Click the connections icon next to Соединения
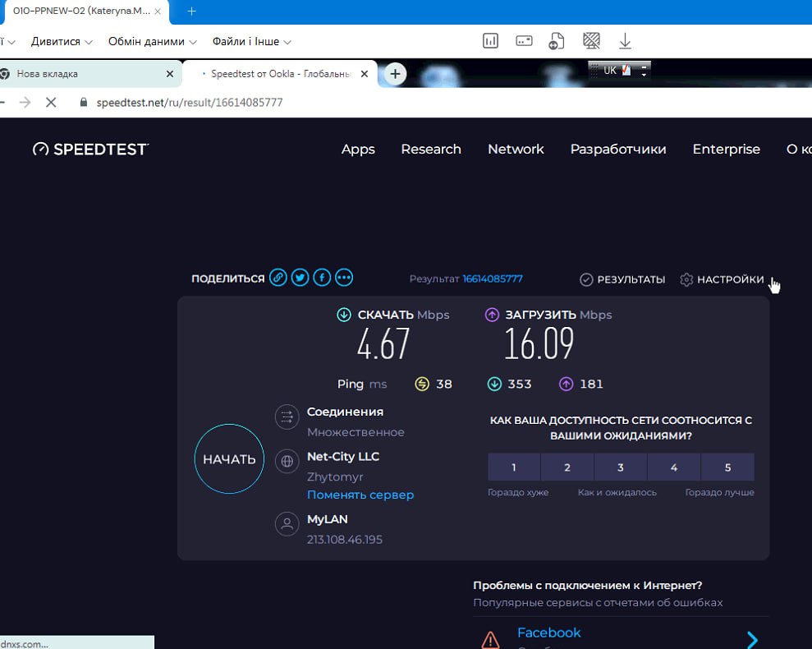The image size is (812, 649). 287,417
